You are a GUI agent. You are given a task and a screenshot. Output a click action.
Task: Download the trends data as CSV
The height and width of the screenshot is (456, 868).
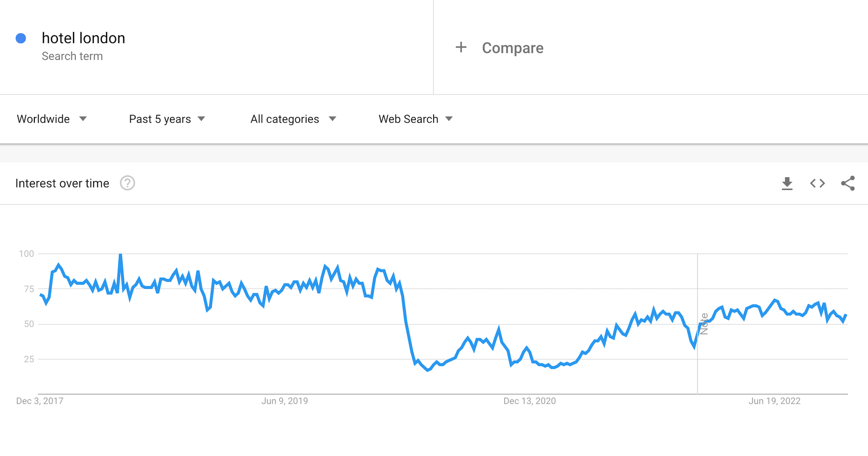tap(787, 183)
